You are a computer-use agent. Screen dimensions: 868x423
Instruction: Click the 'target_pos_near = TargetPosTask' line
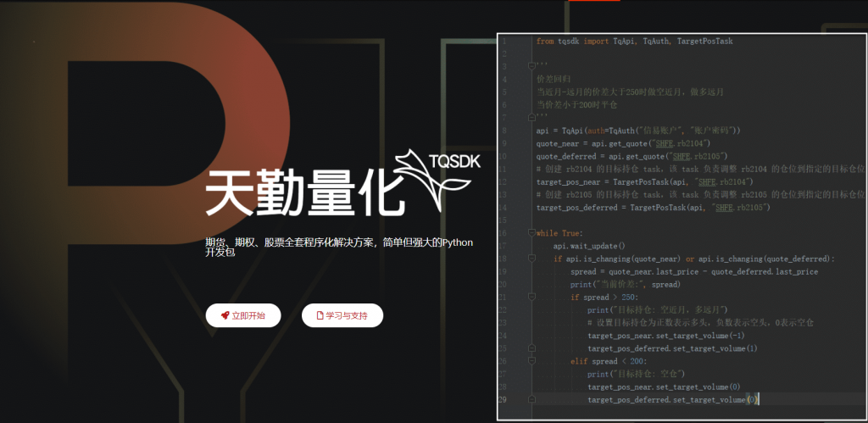[x=645, y=181]
